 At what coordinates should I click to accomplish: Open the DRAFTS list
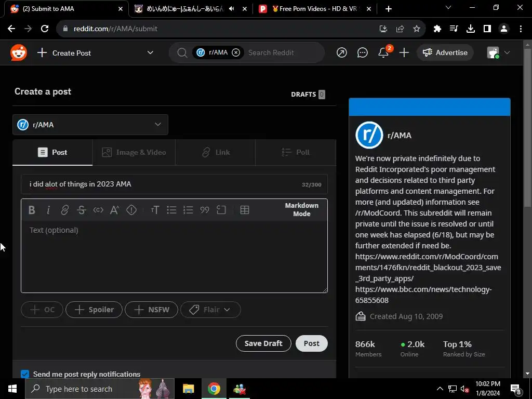pos(308,95)
